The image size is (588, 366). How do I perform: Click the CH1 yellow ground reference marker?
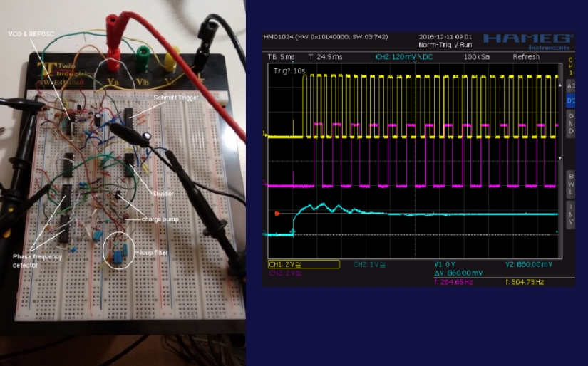pos(265,134)
